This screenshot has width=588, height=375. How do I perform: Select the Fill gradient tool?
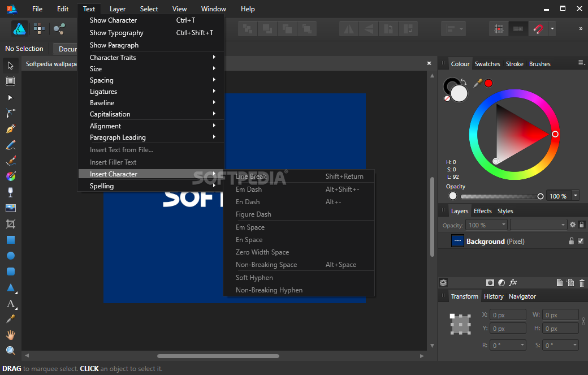pos(11,176)
